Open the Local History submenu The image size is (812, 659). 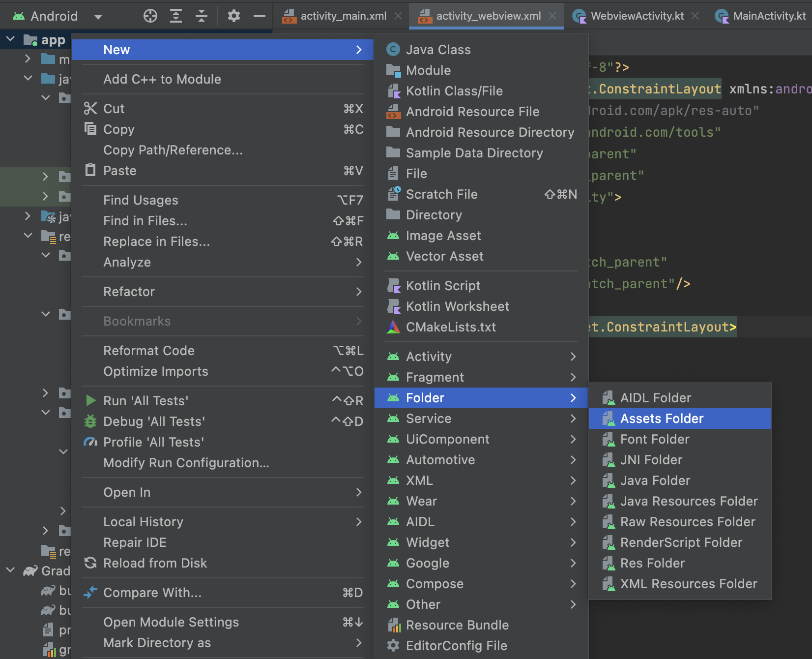223,522
